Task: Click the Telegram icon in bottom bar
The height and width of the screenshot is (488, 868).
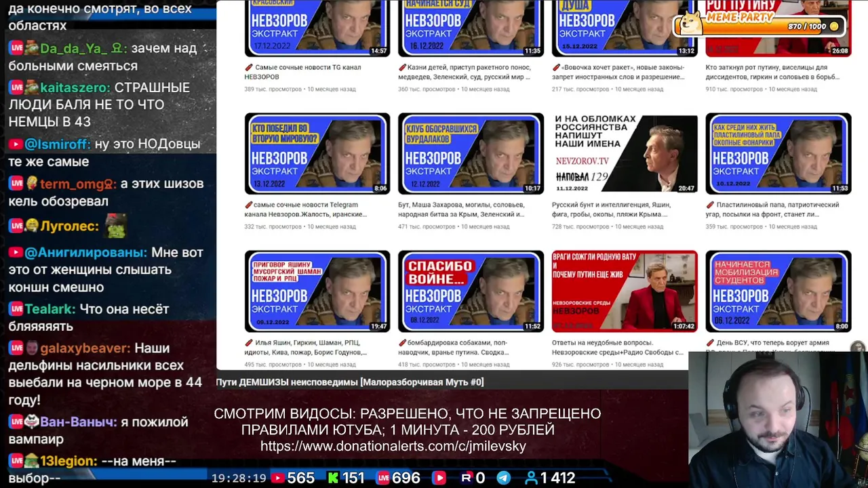Action: pyautogui.click(x=503, y=478)
